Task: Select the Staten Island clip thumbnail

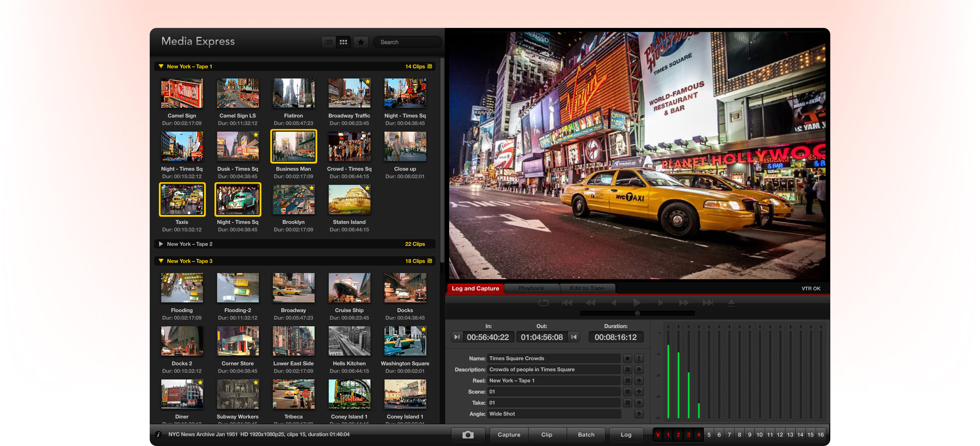Action: pos(349,200)
